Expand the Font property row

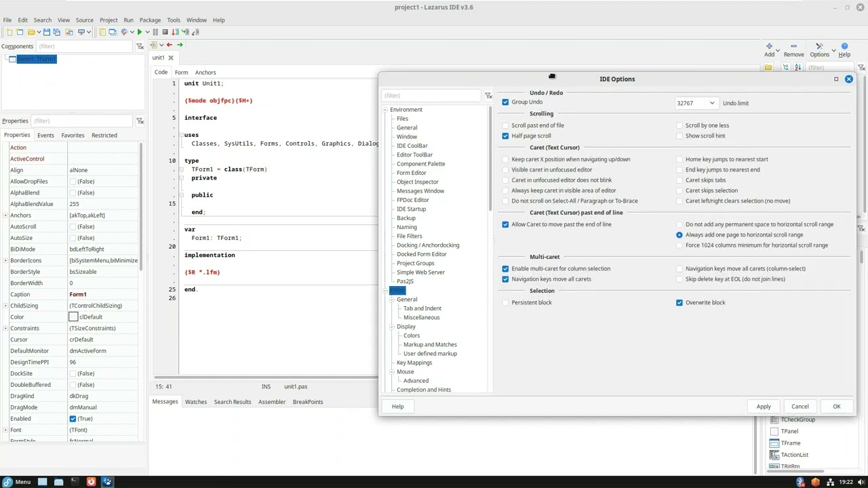pos(5,430)
